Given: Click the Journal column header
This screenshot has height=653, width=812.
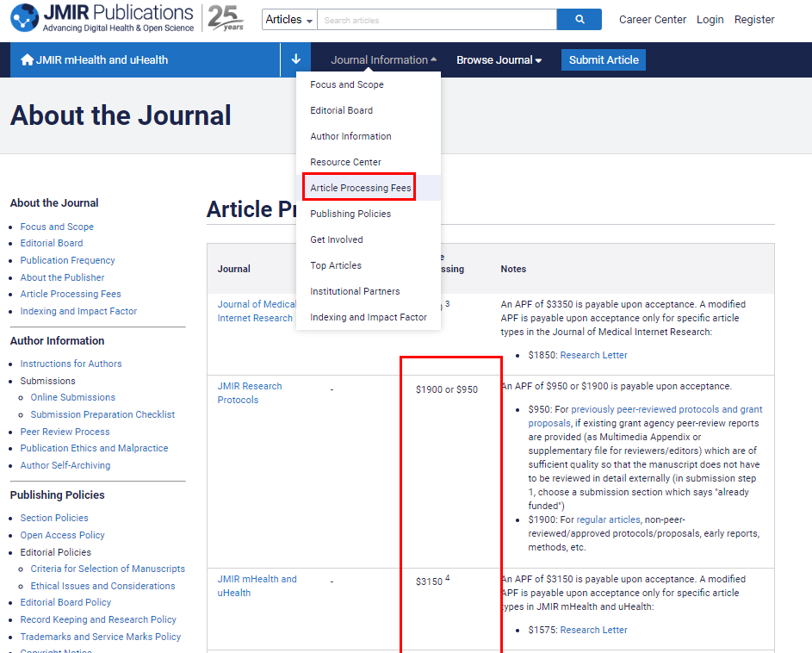Looking at the screenshot, I should point(233,269).
